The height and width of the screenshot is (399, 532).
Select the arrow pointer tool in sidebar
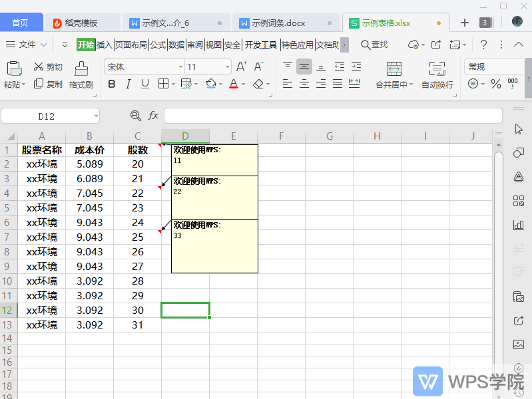[x=519, y=129]
